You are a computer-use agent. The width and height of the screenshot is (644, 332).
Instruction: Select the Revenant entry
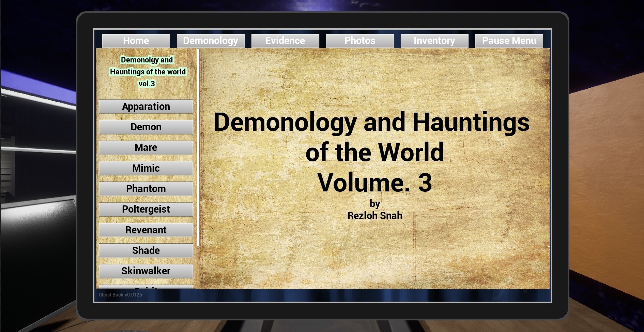tap(146, 230)
